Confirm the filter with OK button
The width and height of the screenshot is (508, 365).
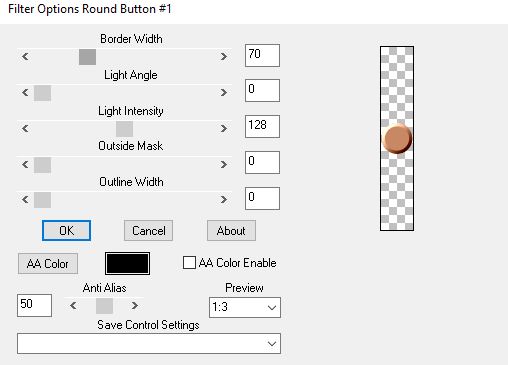pyautogui.click(x=66, y=230)
